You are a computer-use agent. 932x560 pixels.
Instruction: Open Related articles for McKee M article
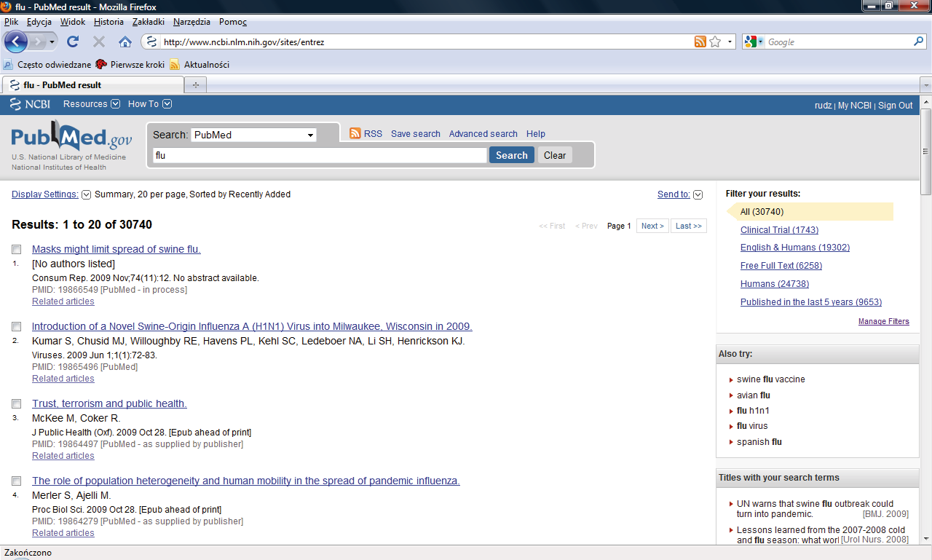click(x=63, y=456)
